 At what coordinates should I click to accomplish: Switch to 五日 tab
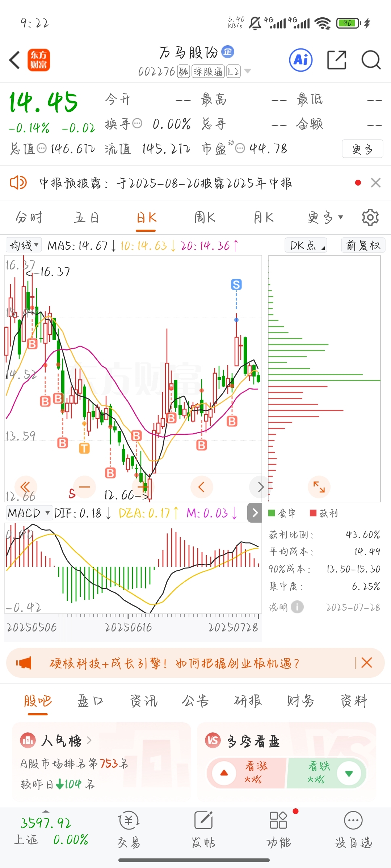click(87, 217)
